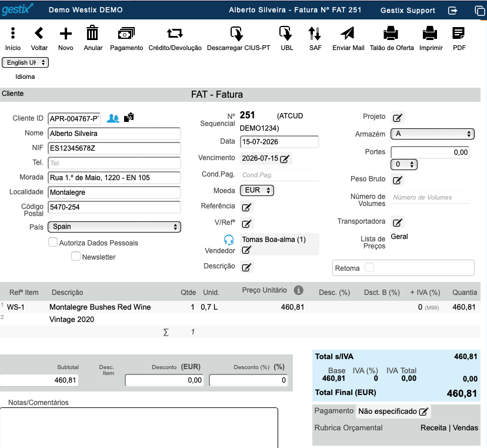Screen dimensions: 487x448
Task: Focus the Cond.Pag. input
Action: pyautogui.click(x=279, y=175)
